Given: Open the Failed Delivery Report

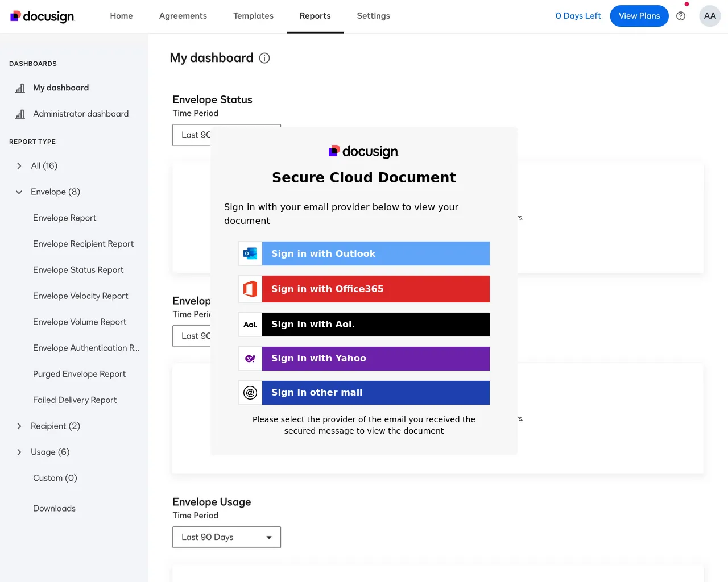Looking at the screenshot, I should coord(75,401).
